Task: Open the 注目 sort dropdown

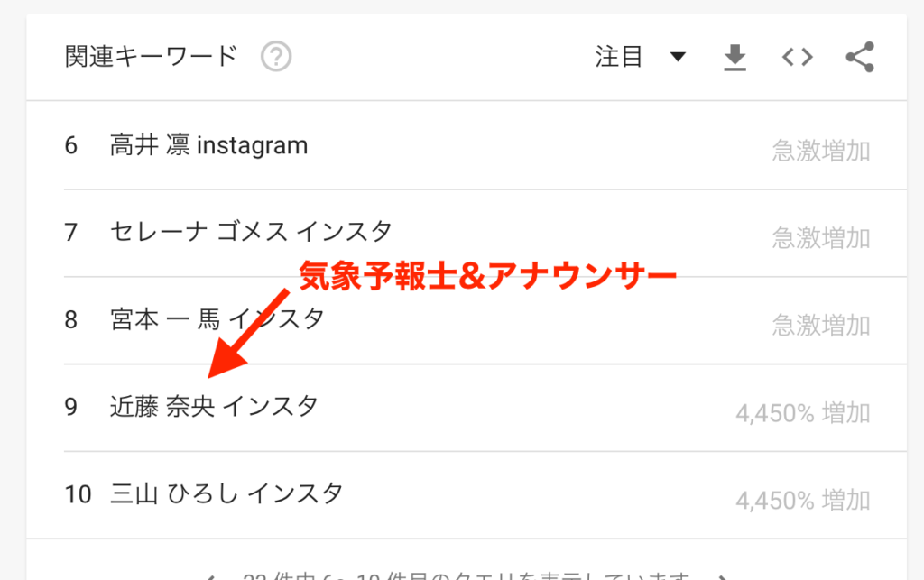Action: (x=640, y=57)
